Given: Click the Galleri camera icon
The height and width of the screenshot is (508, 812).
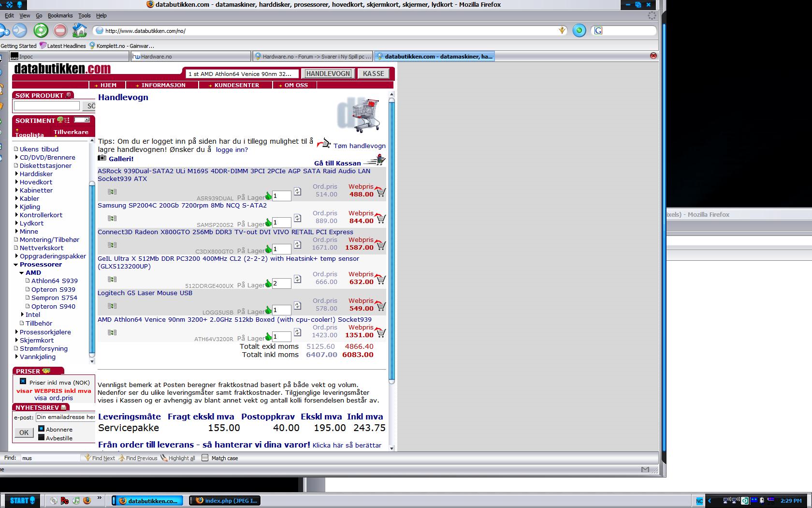Looking at the screenshot, I should tap(102, 158).
